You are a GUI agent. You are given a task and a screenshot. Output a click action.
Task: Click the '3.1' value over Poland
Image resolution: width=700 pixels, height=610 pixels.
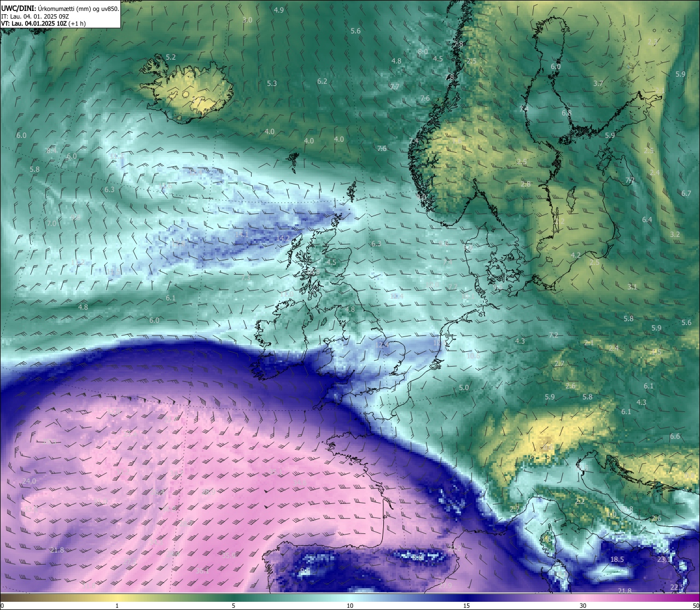click(x=632, y=287)
